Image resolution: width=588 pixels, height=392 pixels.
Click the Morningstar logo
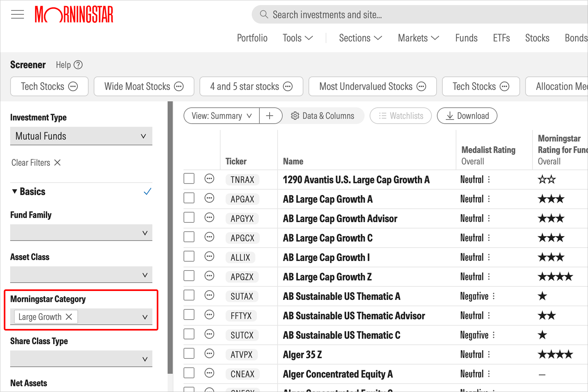(x=74, y=15)
